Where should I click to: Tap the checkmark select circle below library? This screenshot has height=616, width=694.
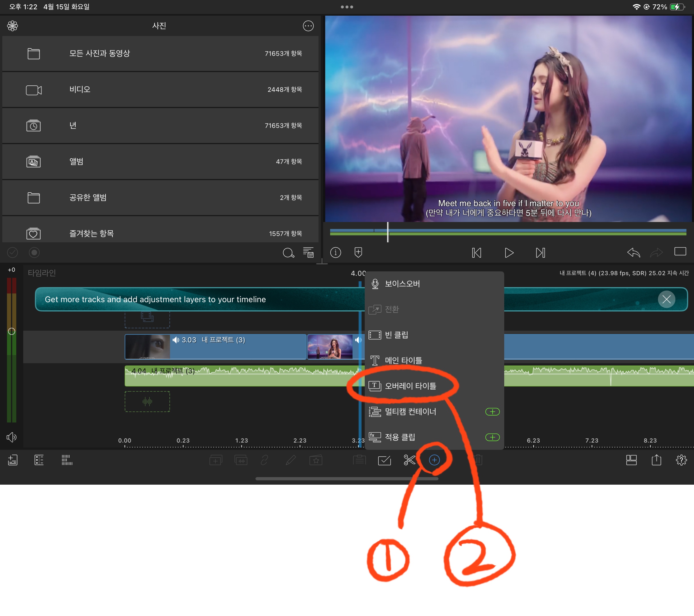click(x=12, y=253)
